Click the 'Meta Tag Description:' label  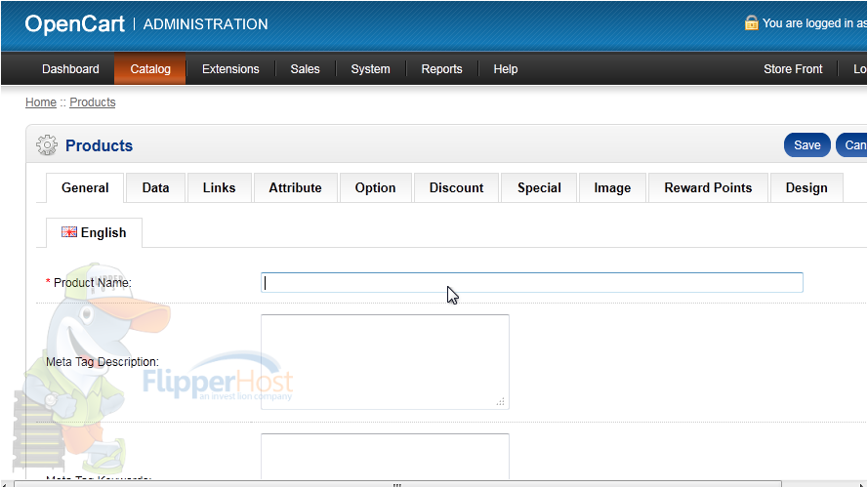click(x=103, y=362)
